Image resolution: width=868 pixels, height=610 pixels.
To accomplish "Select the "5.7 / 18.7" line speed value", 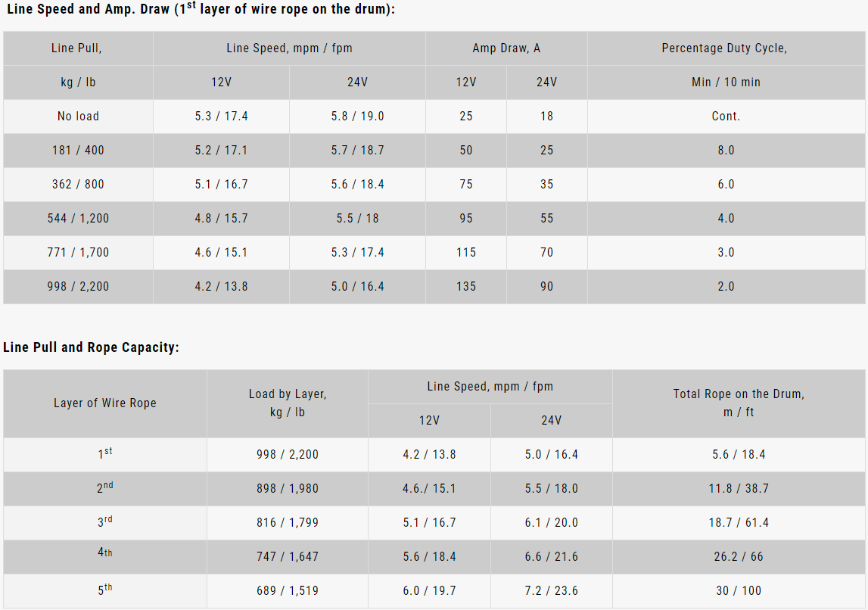I will pos(357,151).
